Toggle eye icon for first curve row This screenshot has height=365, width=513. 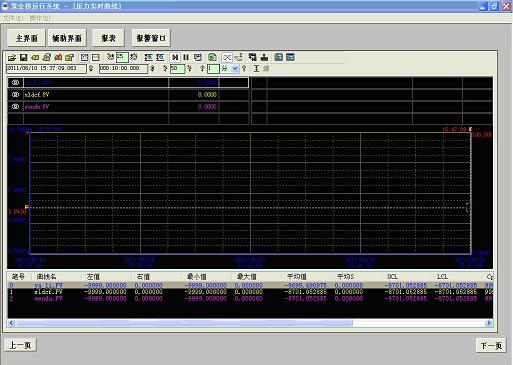click(x=15, y=83)
